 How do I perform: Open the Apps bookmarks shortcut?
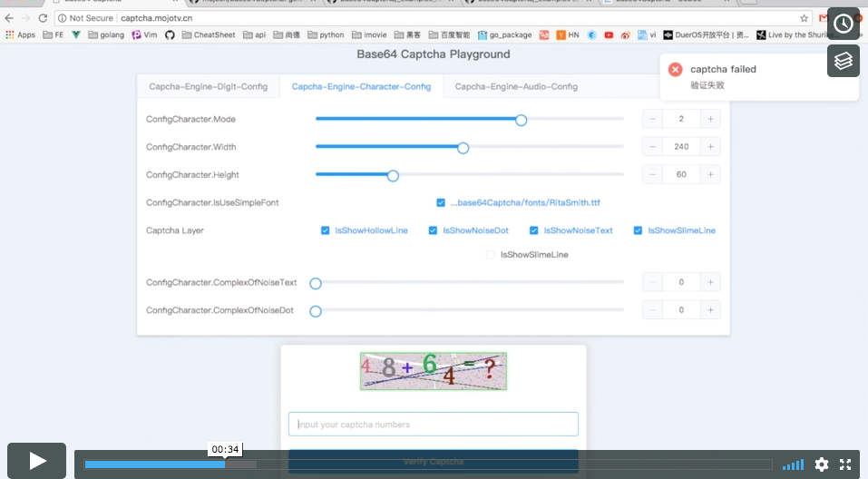click(20, 34)
